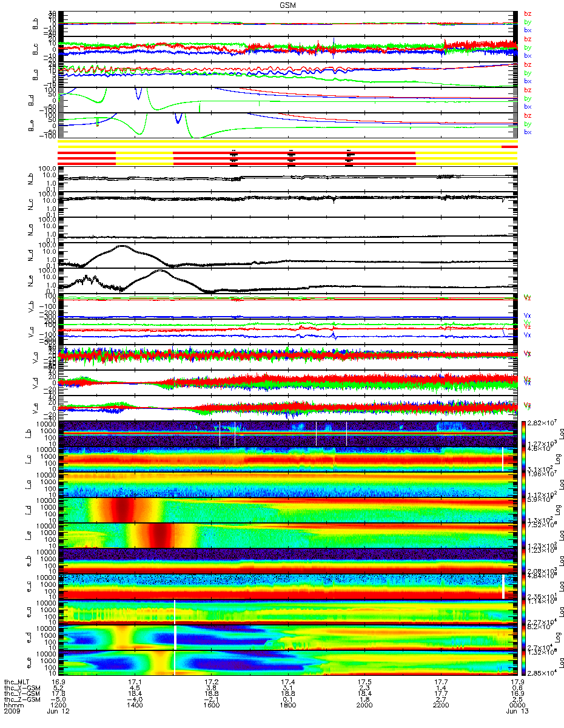Viewport: 564px width, 728px height.
Task: Click the e_c spectrogram color bar
Action: [x=522, y=586]
